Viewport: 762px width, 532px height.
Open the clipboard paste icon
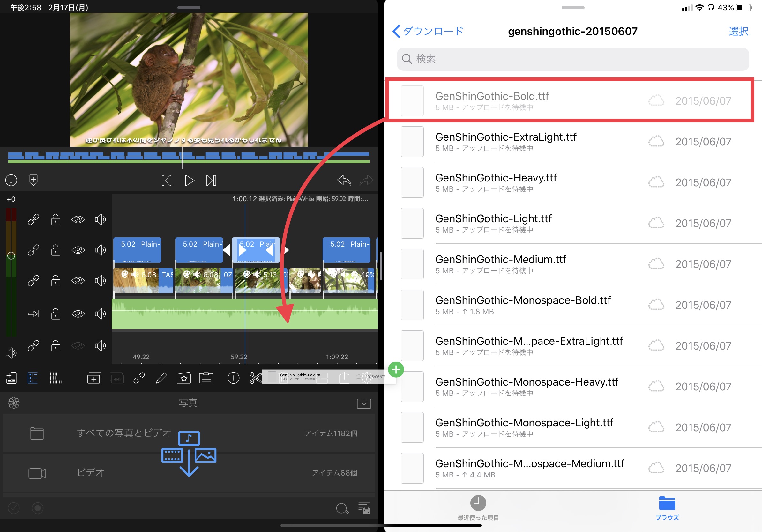(206, 378)
